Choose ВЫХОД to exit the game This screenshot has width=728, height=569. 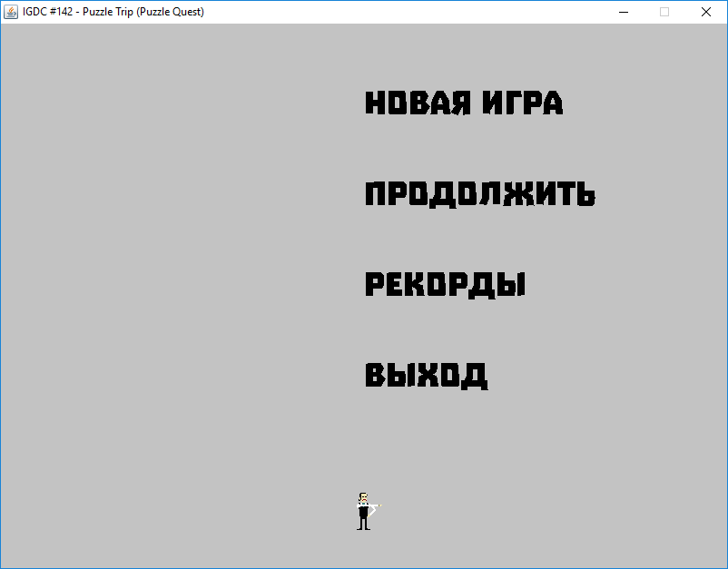[x=427, y=376]
